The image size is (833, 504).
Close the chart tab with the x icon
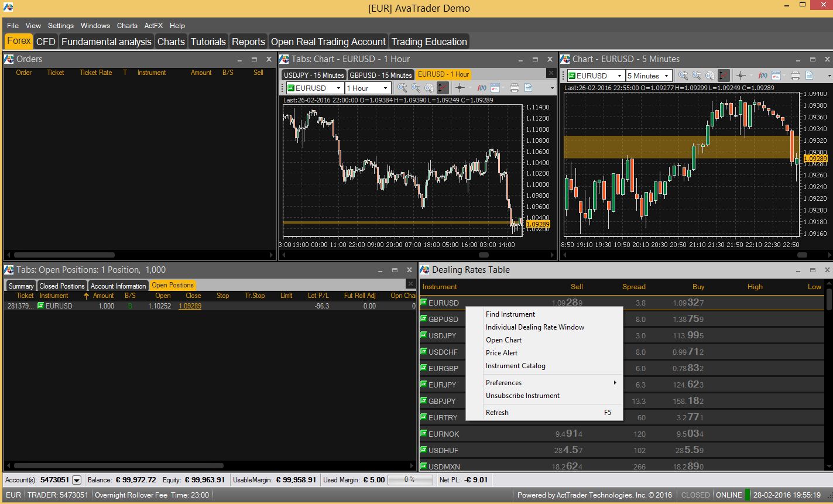pos(550,73)
